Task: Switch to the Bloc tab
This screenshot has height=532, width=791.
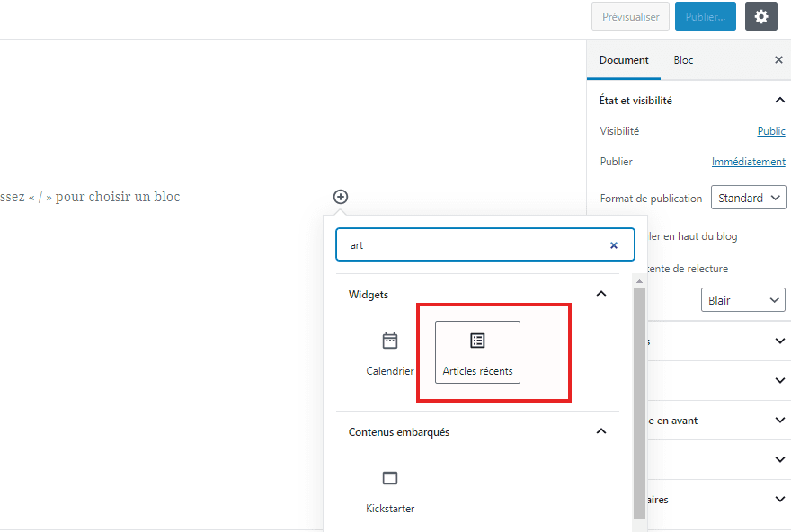Action: pyautogui.click(x=683, y=60)
